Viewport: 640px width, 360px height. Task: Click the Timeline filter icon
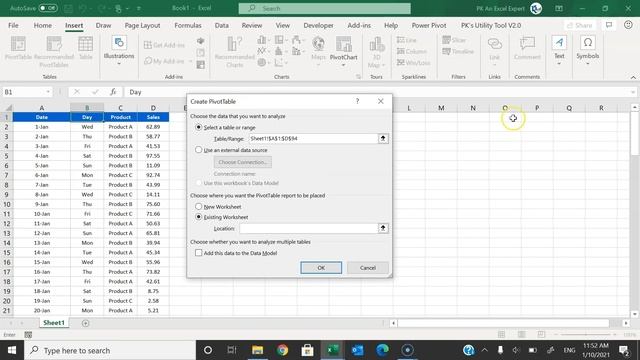[x=458, y=51]
